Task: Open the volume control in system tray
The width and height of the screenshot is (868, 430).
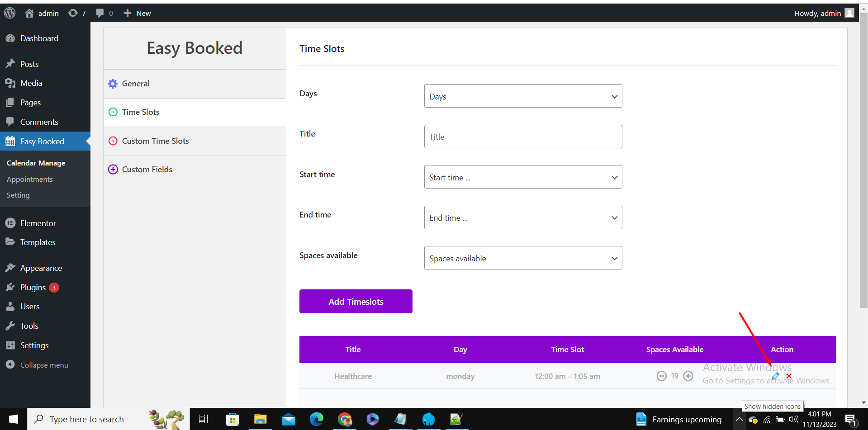Action: 793,419
